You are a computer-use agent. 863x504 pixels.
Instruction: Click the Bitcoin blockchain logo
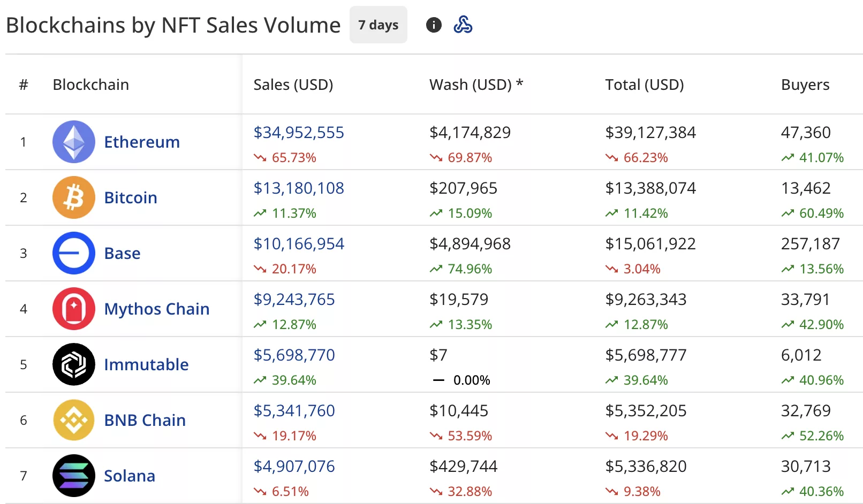74,197
